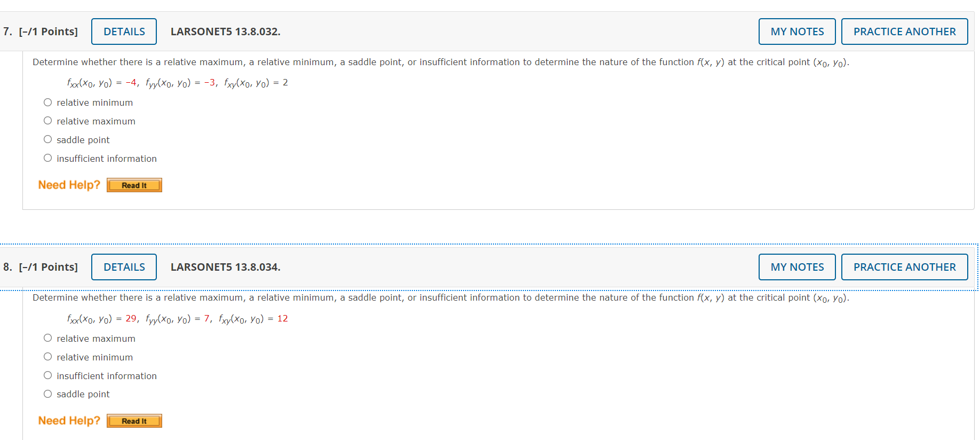Click Need Help? label under question 8
Viewport: 980px width, 440px height.
click(69, 420)
